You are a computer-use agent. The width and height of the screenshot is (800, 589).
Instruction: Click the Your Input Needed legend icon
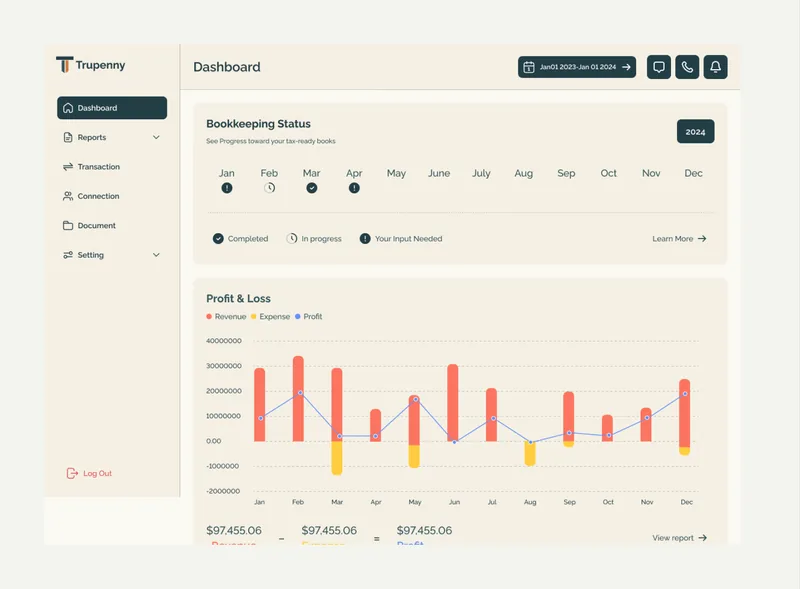click(x=365, y=238)
